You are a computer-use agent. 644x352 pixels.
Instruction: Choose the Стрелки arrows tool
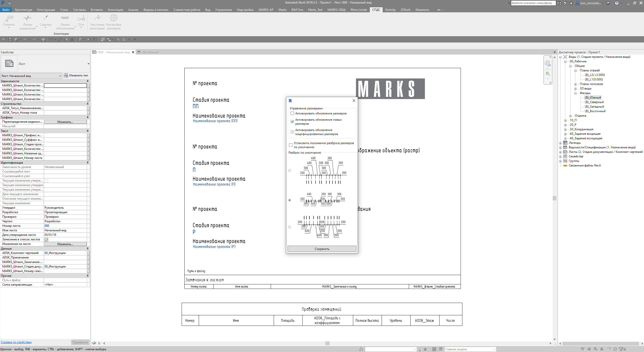(45, 21)
